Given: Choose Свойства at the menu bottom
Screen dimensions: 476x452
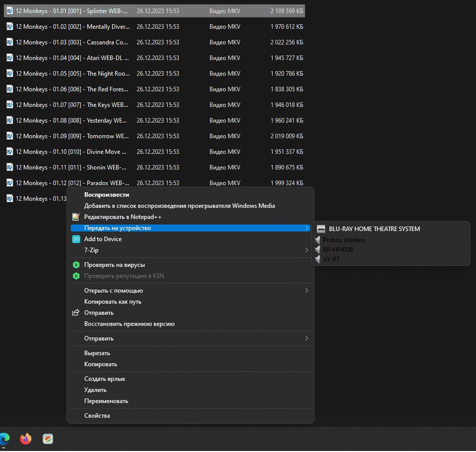Looking at the screenshot, I should tap(97, 416).
